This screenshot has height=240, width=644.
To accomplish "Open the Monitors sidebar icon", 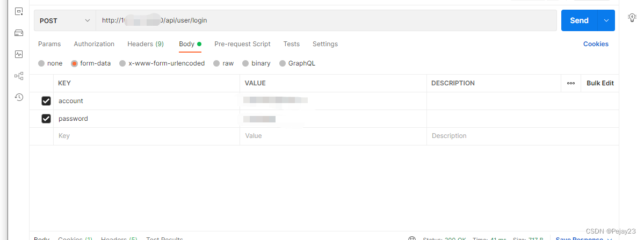I will point(18,54).
